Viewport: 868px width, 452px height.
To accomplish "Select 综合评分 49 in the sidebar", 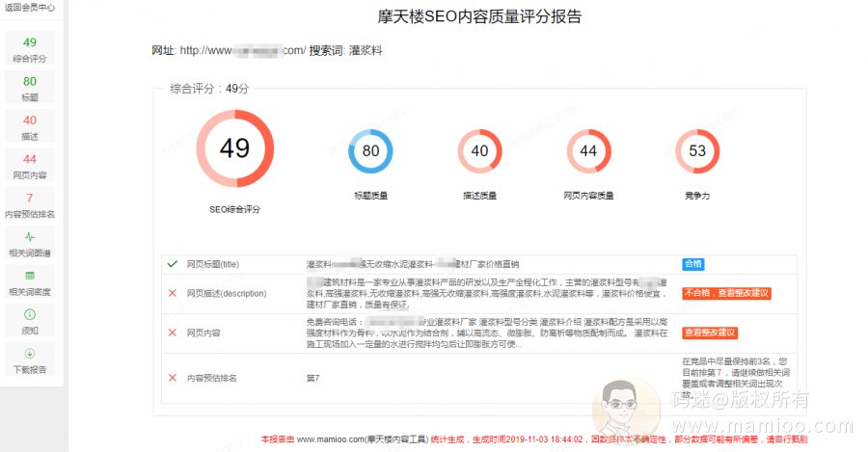I will [x=29, y=49].
